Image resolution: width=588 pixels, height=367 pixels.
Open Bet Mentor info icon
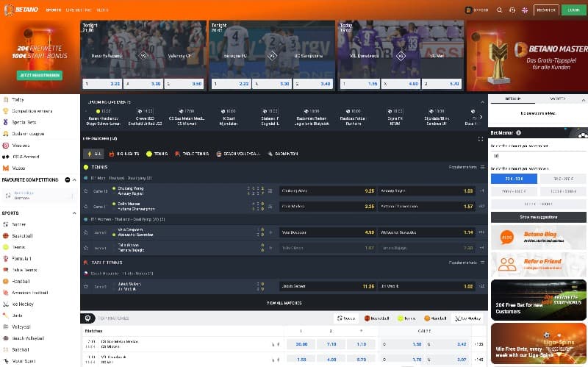(518, 133)
